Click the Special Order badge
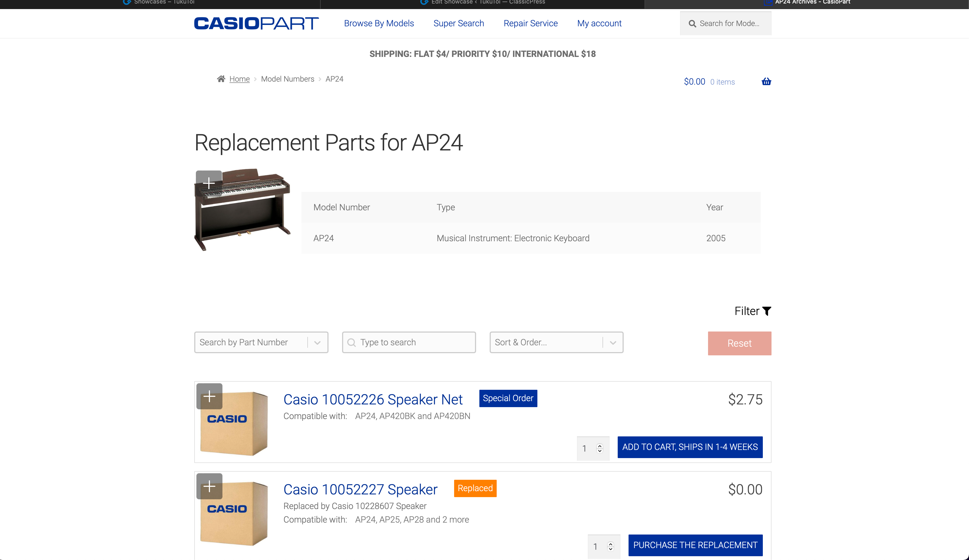Image resolution: width=969 pixels, height=560 pixels. (508, 398)
